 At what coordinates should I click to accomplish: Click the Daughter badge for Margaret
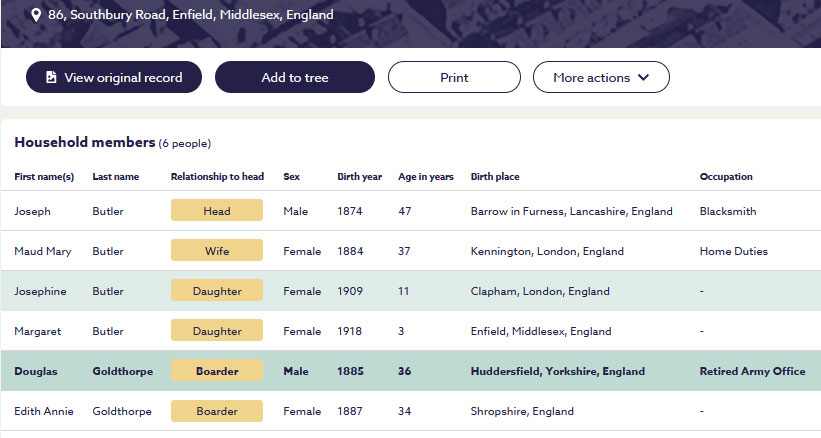[x=217, y=331]
